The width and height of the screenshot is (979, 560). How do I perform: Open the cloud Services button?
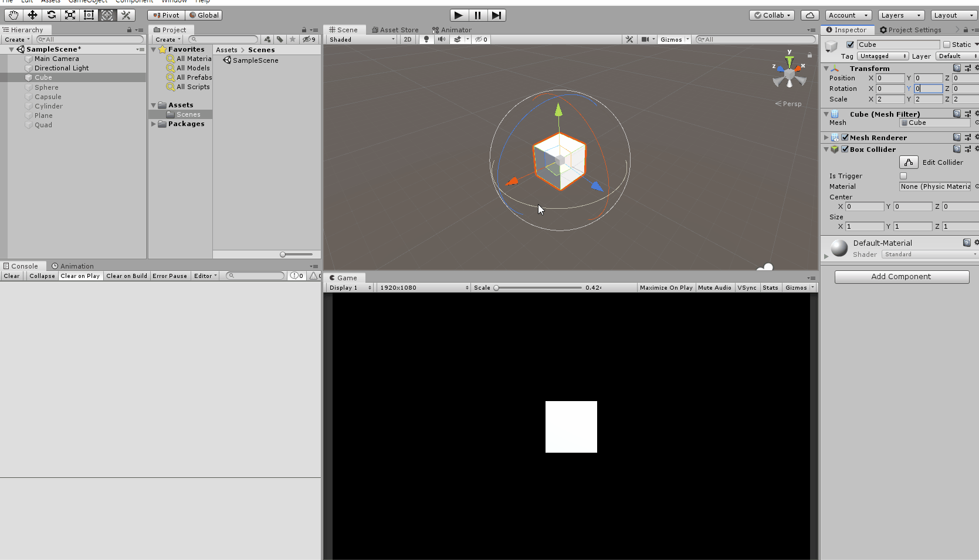pyautogui.click(x=809, y=15)
